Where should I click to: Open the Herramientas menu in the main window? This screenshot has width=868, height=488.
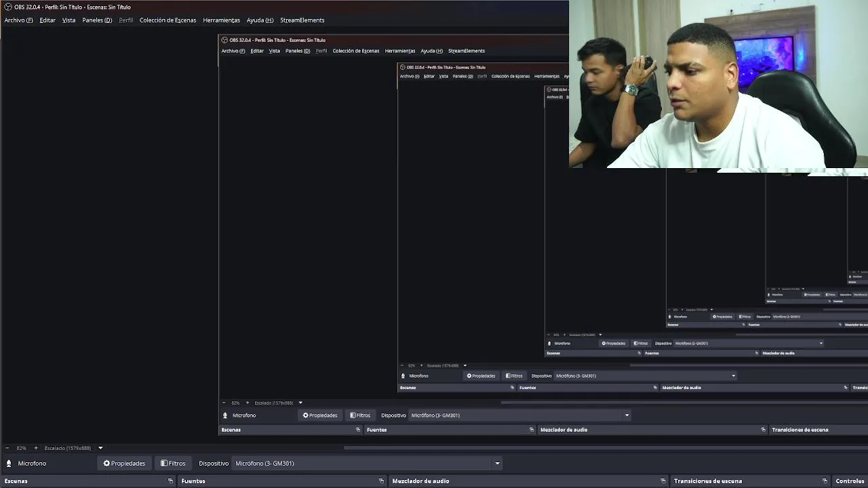(222, 20)
